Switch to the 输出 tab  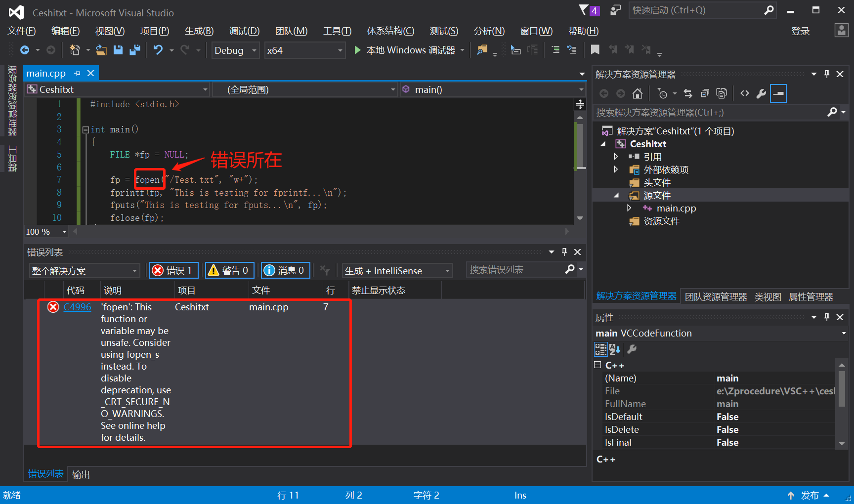[81, 474]
